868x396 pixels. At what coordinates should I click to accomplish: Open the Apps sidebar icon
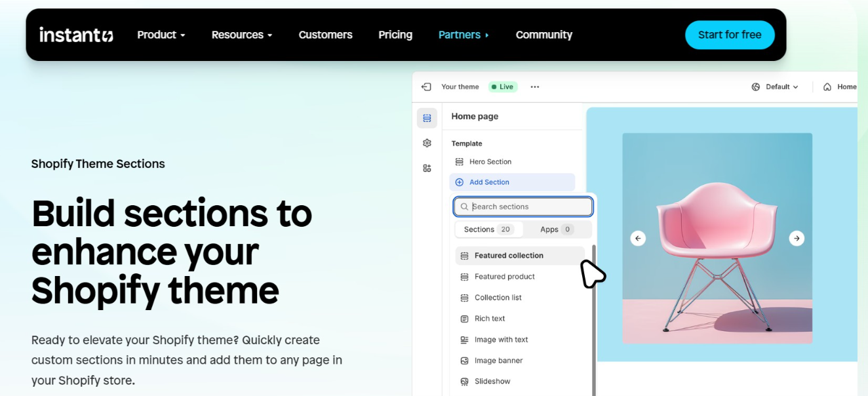[427, 168]
